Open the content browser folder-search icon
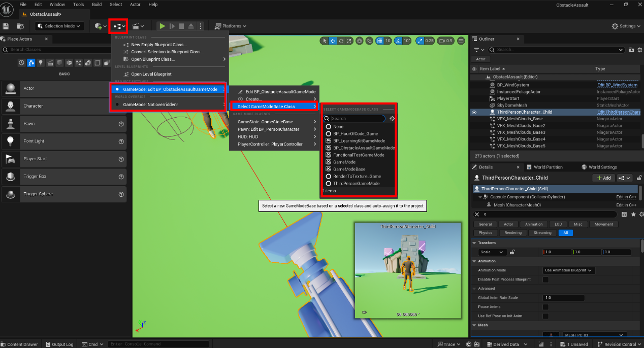This screenshot has width=644, height=348. click(x=20, y=26)
